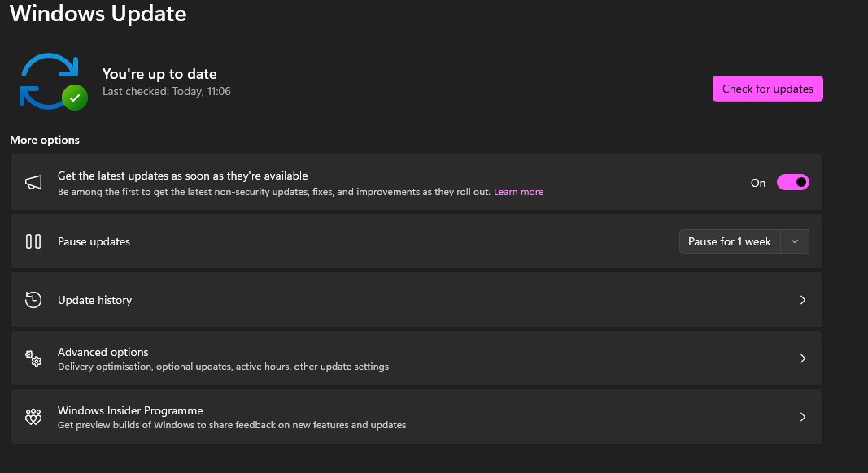The image size is (868, 473).
Task: Click "Get the latest updates as soon" title
Action: tap(183, 176)
